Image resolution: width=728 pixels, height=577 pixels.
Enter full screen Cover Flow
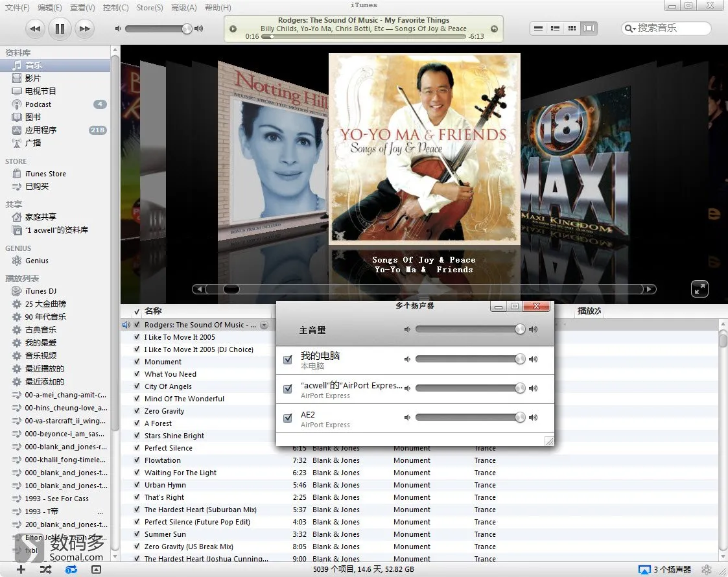[699, 288]
